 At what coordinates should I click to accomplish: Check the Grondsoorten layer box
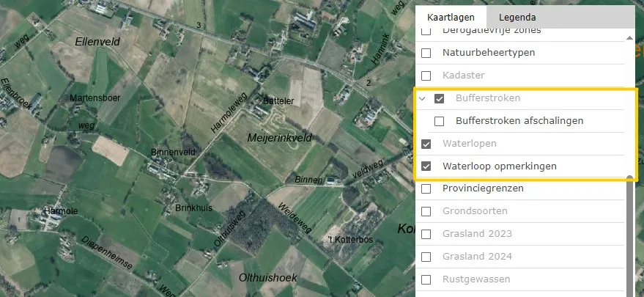426,211
